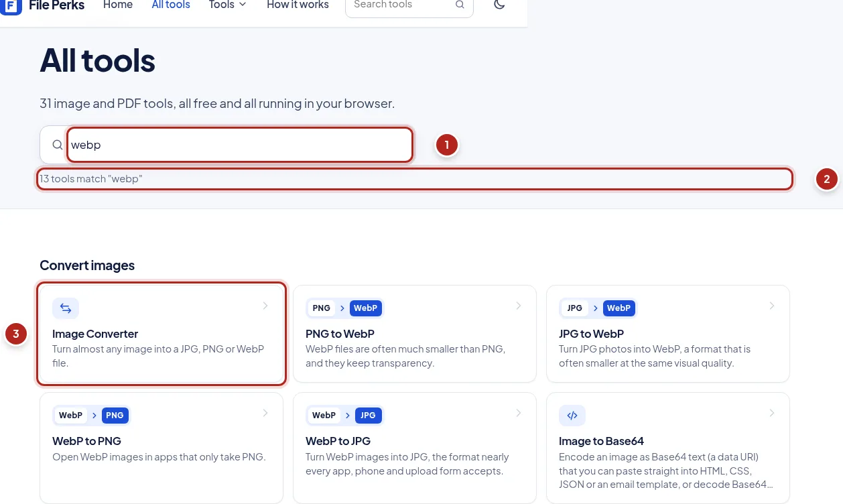Click the File Perks brand name
843x504 pixels.
(57, 5)
